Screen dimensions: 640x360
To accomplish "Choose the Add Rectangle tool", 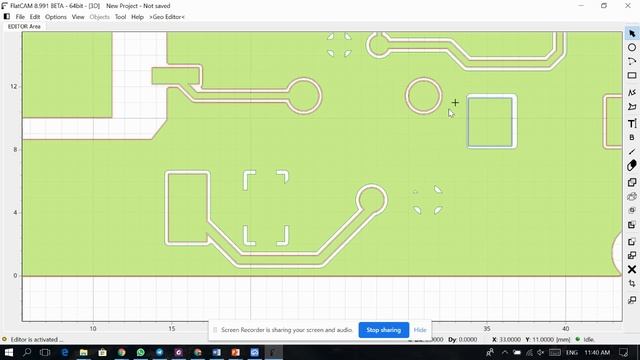I will (632, 76).
